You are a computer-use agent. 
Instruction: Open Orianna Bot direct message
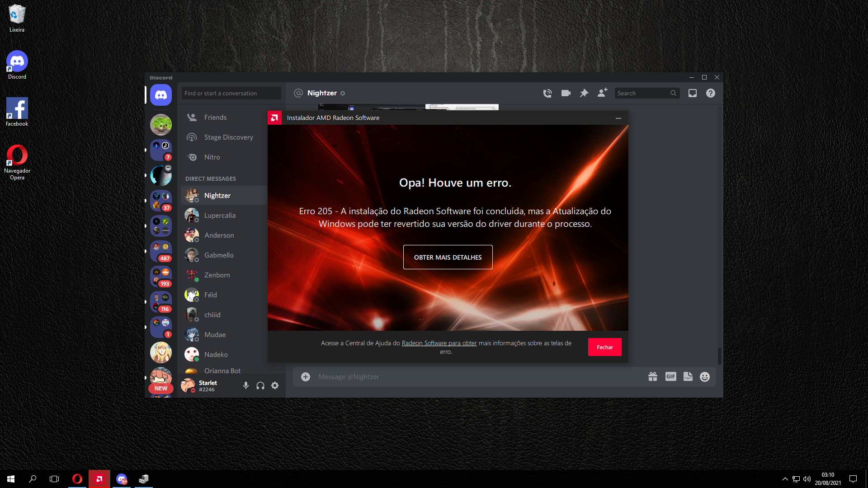pyautogui.click(x=224, y=370)
